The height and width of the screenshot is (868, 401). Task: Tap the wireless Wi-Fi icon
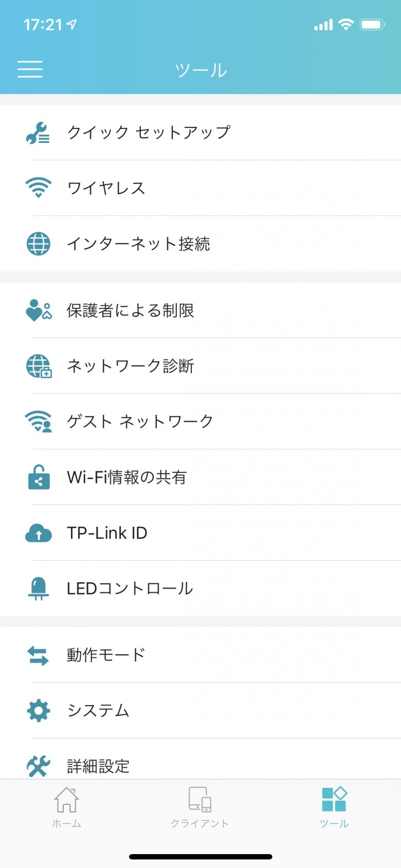[x=38, y=188]
